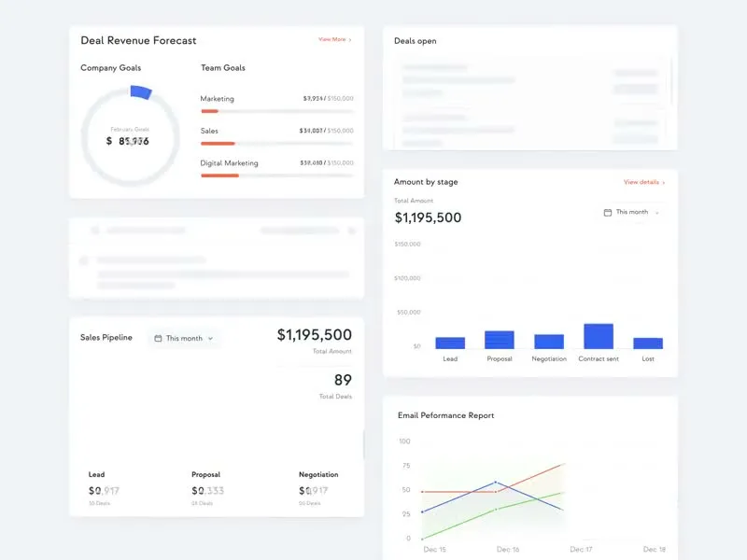Expand the Amount by stage This month chevron
The height and width of the screenshot is (560, 747).
(x=657, y=213)
